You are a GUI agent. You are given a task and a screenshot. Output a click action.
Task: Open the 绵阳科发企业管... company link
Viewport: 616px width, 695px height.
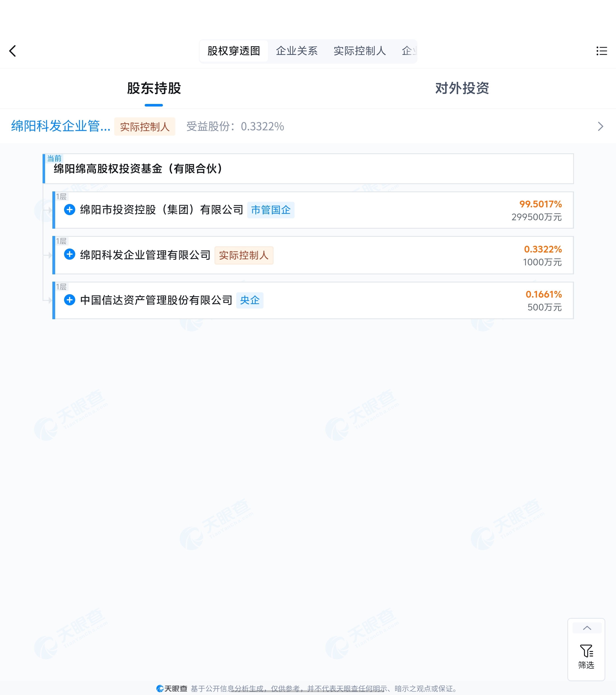(x=61, y=126)
